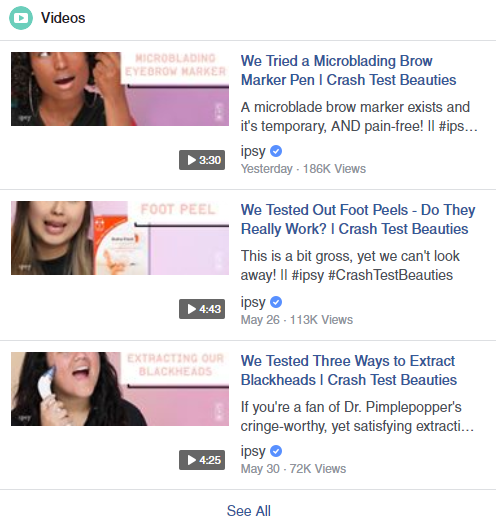Open the Foot Peel video thumbnail
The width and height of the screenshot is (496, 529).
[x=120, y=238]
